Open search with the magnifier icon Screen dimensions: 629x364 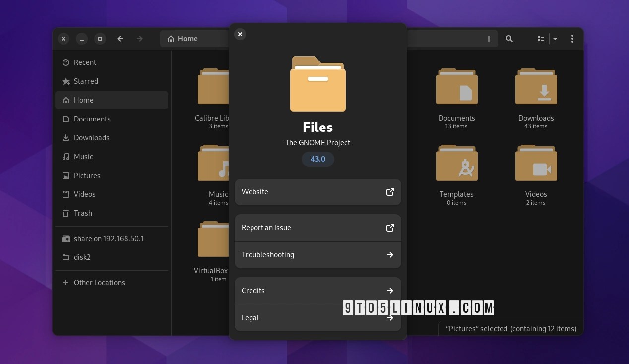tap(509, 39)
